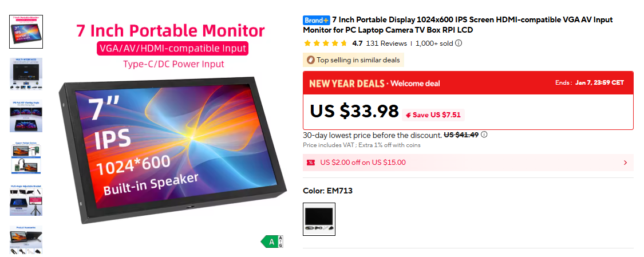Click the star rating icons
Viewport: 644px width, 257px height.
pos(325,44)
